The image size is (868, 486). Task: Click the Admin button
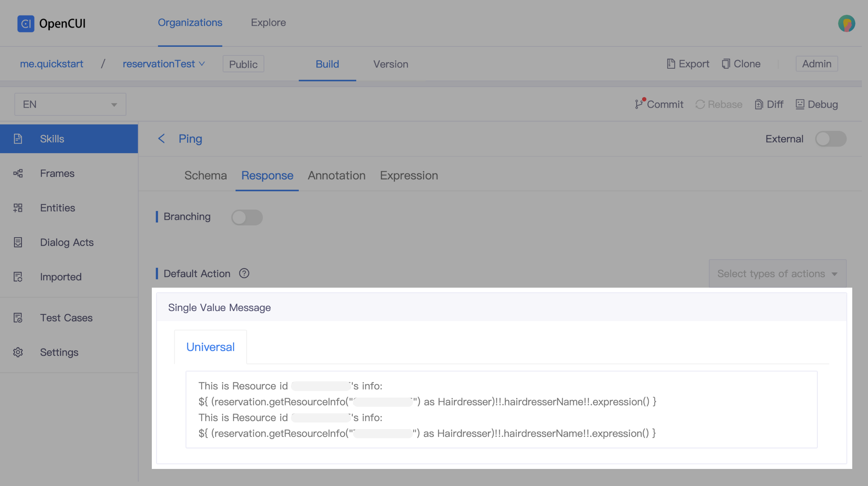point(816,63)
